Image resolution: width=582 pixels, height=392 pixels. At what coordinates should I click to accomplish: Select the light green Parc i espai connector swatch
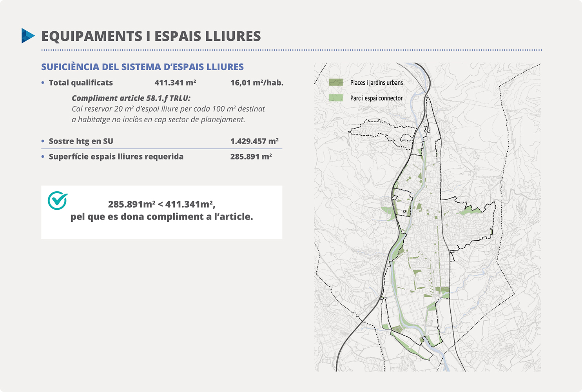coord(335,98)
